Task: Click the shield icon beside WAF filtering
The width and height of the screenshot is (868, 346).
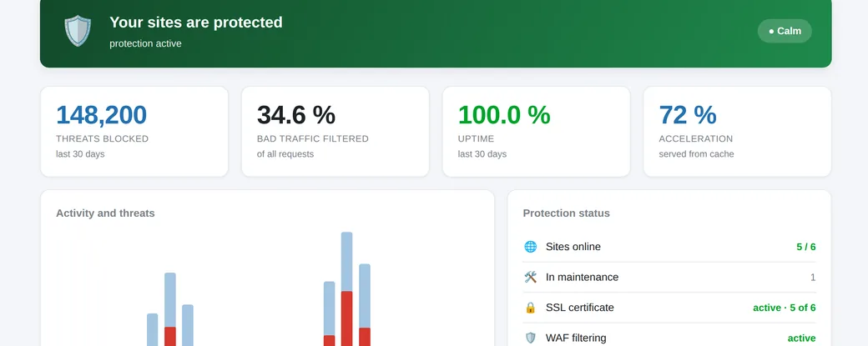Action: [530, 338]
